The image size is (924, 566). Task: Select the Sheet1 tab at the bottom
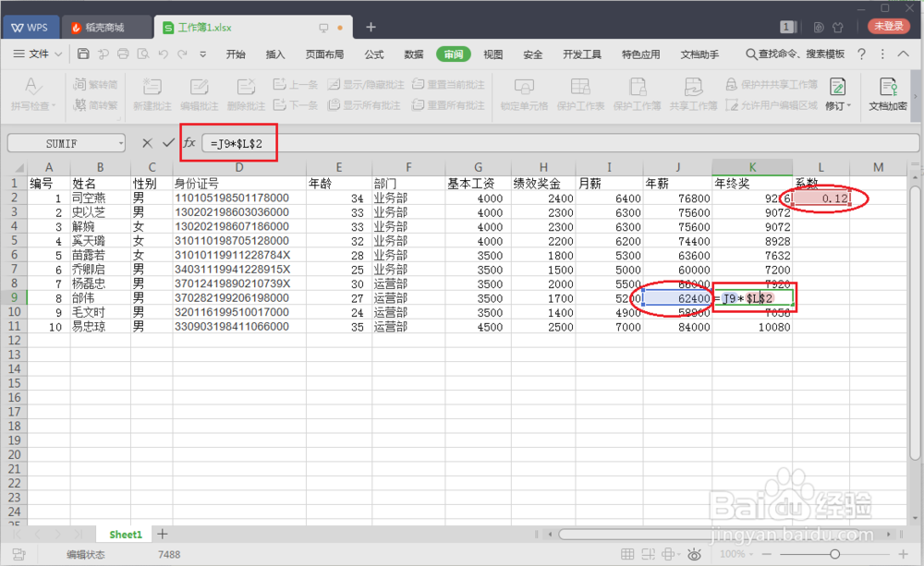pyautogui.click(x=124, y=534)
